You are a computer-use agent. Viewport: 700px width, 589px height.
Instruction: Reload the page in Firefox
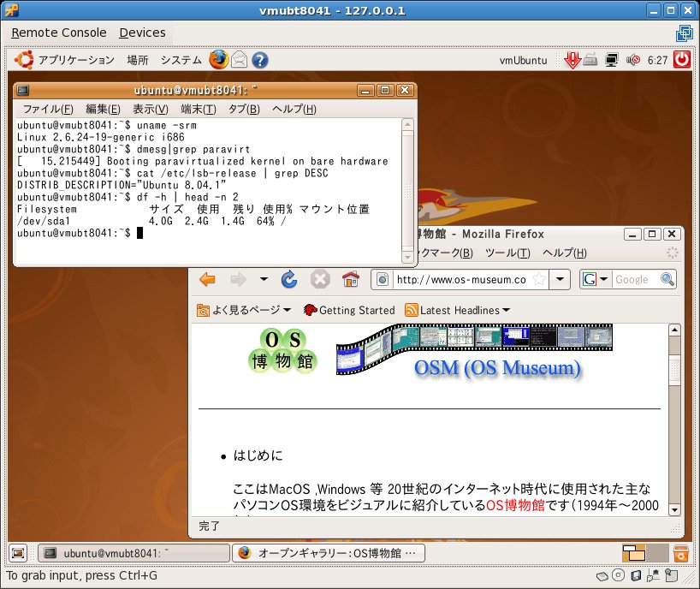pyautogui.click(x=289, y=280)
